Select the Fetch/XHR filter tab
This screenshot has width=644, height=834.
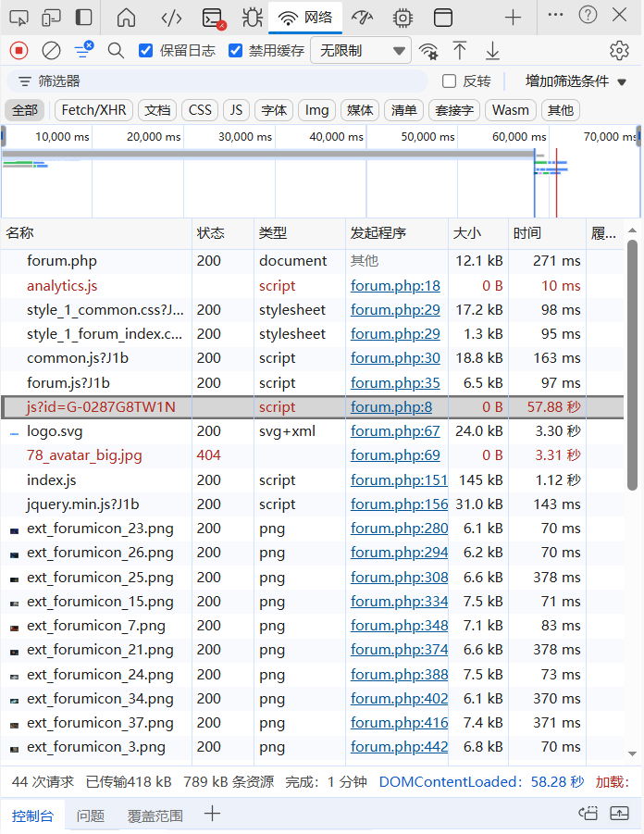[x=93, y=110]
